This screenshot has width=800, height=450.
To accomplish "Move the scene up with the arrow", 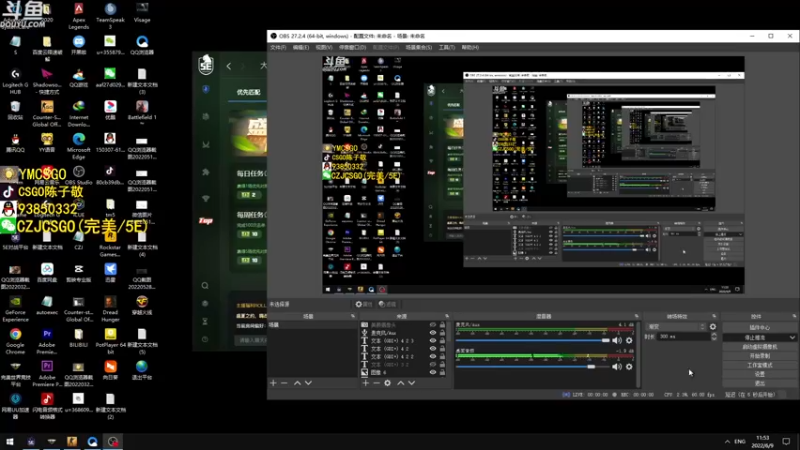I will click(x=297, y=383).
